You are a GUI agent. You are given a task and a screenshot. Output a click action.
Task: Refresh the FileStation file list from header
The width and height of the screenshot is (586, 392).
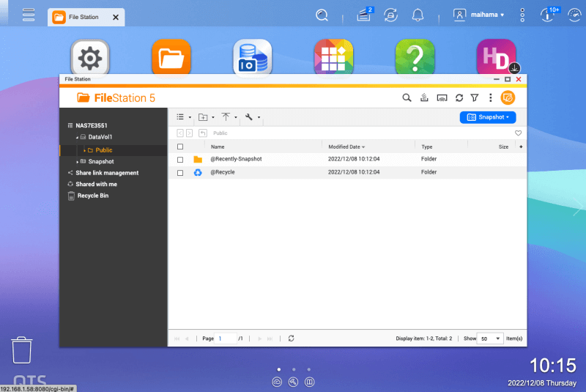(x=459, y=98)
